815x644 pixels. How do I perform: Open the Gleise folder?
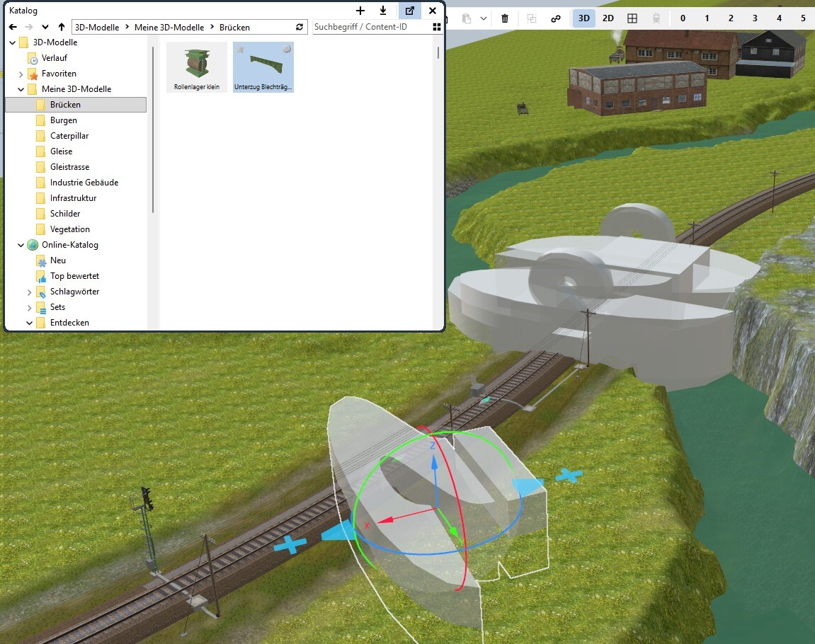point(61,151)
